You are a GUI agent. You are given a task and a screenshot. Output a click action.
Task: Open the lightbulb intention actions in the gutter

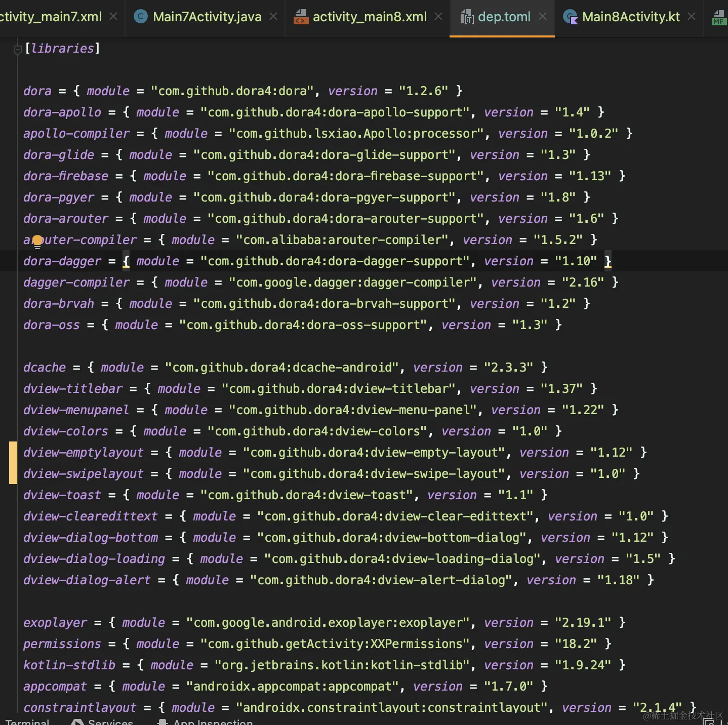pyautogui.click(x=37, y=241)
